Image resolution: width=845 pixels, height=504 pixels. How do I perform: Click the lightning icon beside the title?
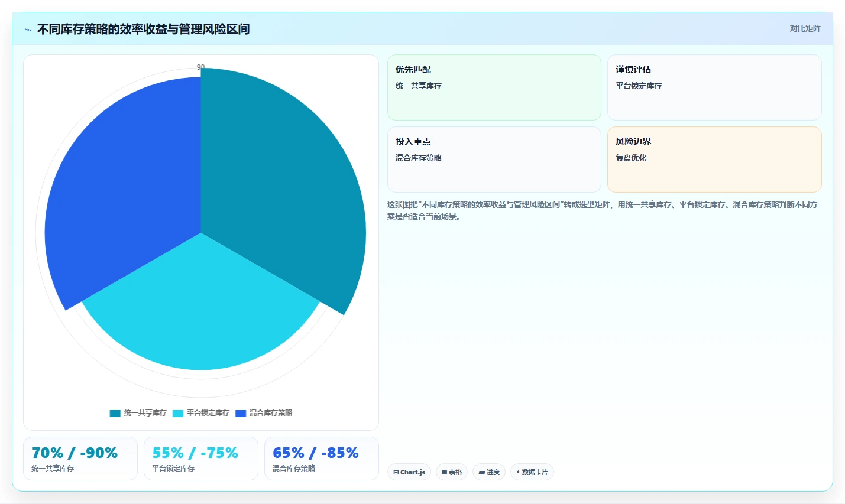click(28, 30)
